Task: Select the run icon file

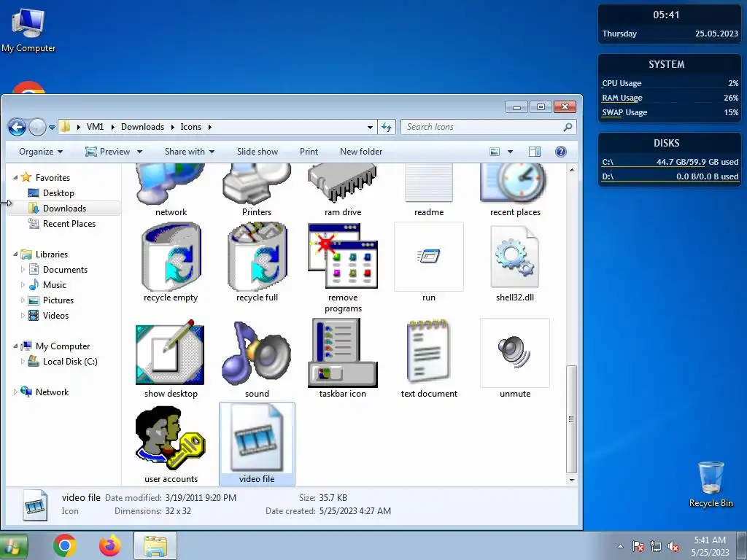Action: coord(429,262)
